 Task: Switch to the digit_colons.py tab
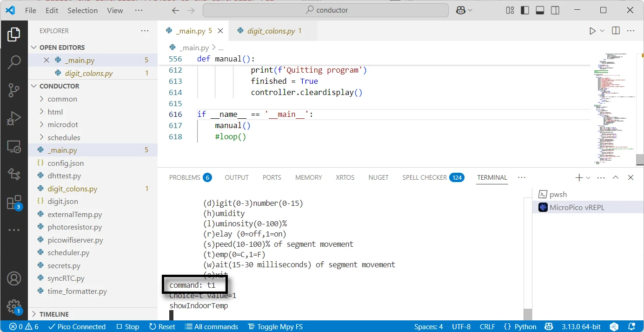pyautogui.click(x=273, y=31)
